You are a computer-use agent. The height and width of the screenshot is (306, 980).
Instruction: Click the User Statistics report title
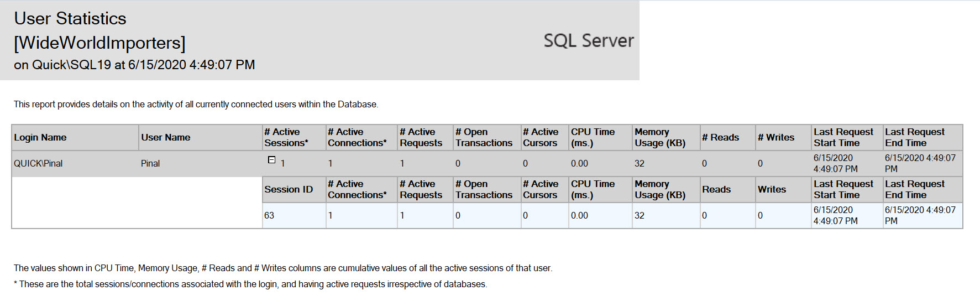pos(70,18)
